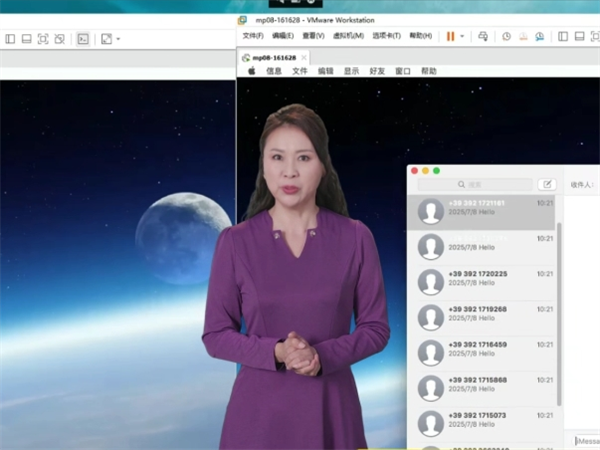Click the compose new message icon
The height and width of the screenshot is (450, 600).
click(546, 184)
